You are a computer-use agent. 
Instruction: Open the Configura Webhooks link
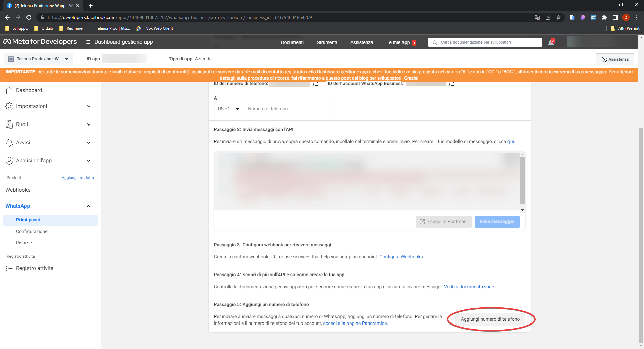[401, 257]
